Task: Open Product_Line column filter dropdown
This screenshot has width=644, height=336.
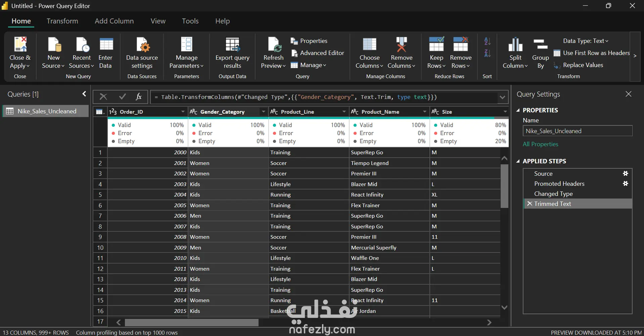Action: [x=344, y=112]
